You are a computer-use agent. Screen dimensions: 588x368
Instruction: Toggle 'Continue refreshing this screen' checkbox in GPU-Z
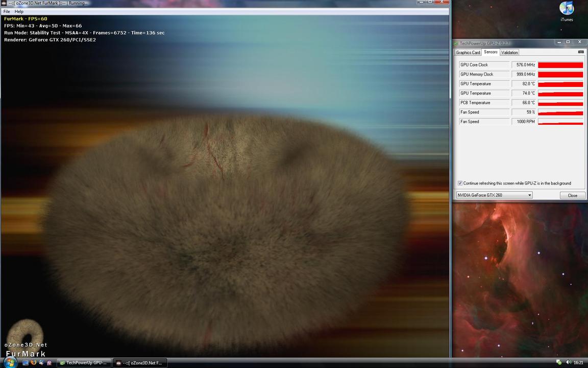click(x=460, y=183)
